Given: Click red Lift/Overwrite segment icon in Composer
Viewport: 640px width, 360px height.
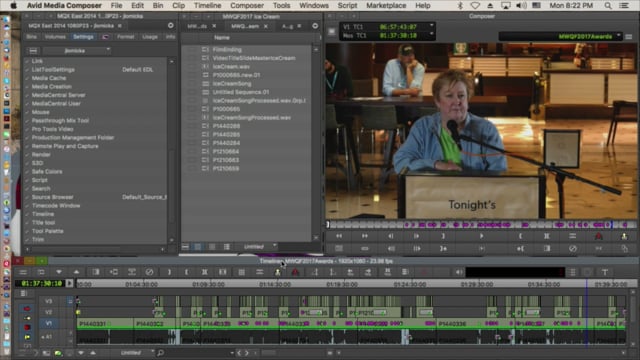Looking at the screenshot, I should (598, 236).
